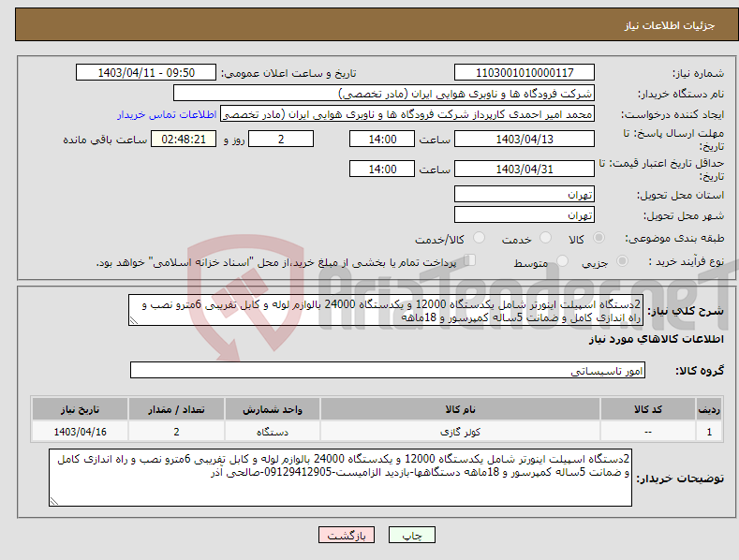Select the کالا/خدمت radio button

(x=479, y=238)
